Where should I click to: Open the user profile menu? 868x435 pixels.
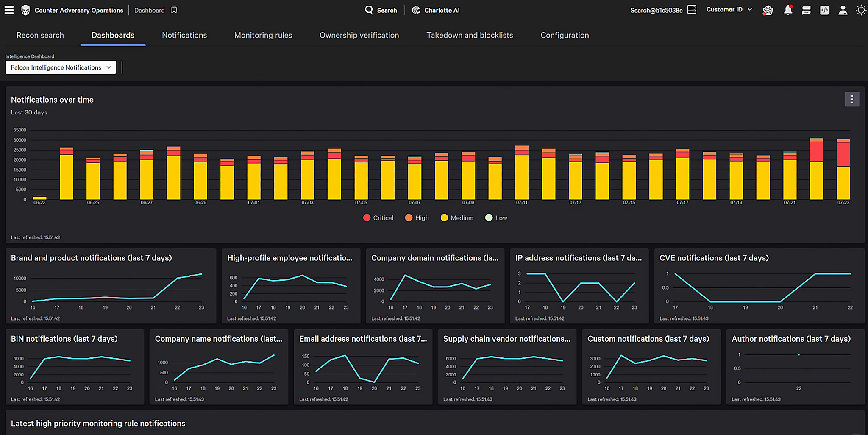click(843, 10)
